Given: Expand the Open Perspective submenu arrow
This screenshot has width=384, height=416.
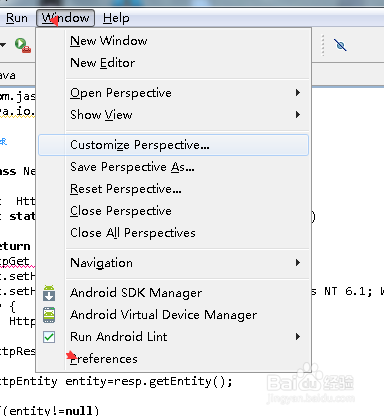Looking at the screenshot, I should pos(298,93).
